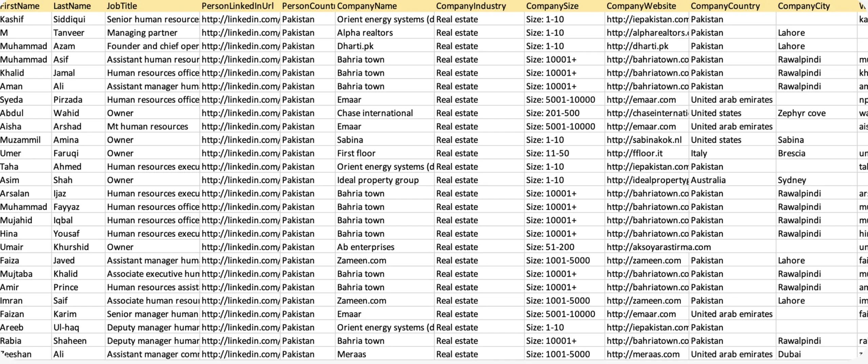Open the http://ffloor.it website cell
The width and height of the screenshot is (868, 364).
click(x=647, y=153)
